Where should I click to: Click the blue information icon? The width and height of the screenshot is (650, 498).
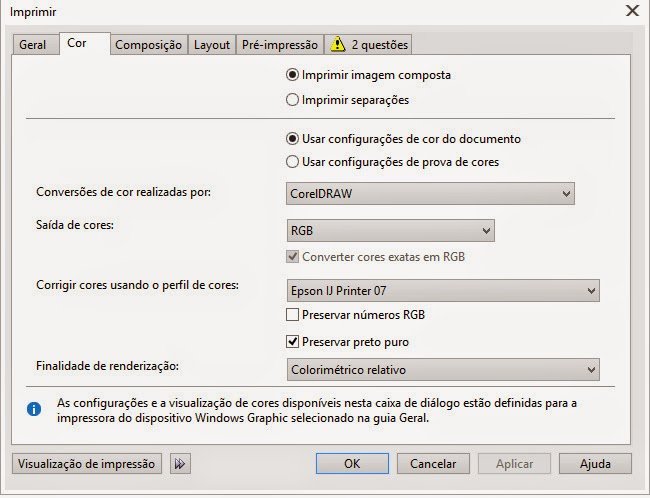[x=34, y=409]
